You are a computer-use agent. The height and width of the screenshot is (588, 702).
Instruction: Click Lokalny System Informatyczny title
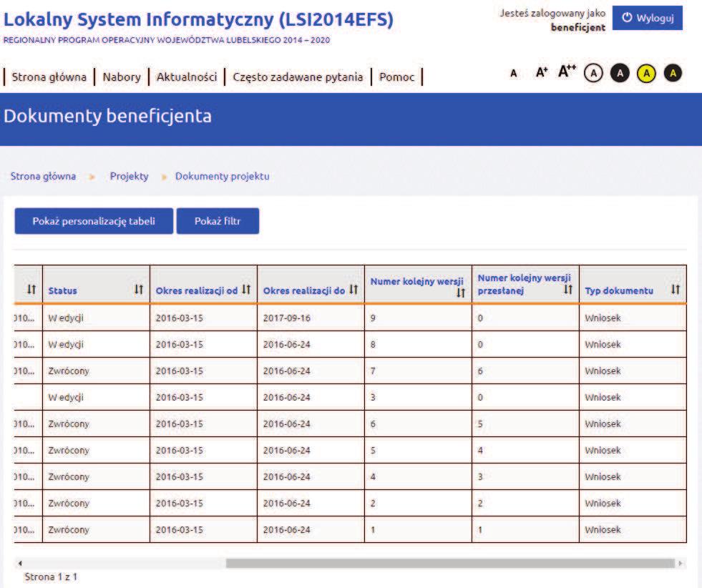click(198, 20)
